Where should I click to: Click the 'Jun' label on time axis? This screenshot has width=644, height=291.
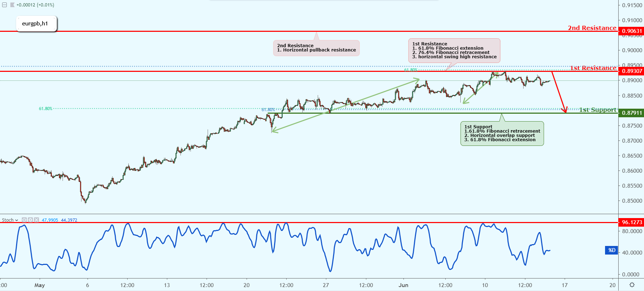tap(403, 285)
